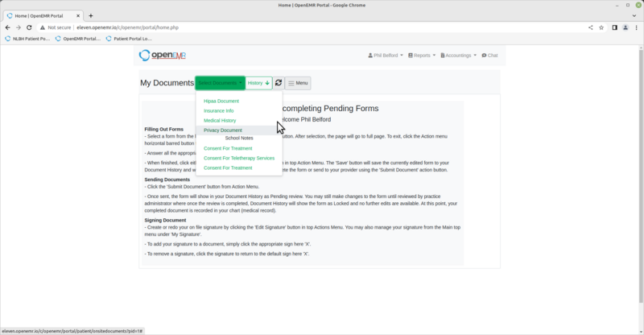This screenshot has width=644, height=335.
Task: Minimize the Chrome window
Action: coord(617,6)
